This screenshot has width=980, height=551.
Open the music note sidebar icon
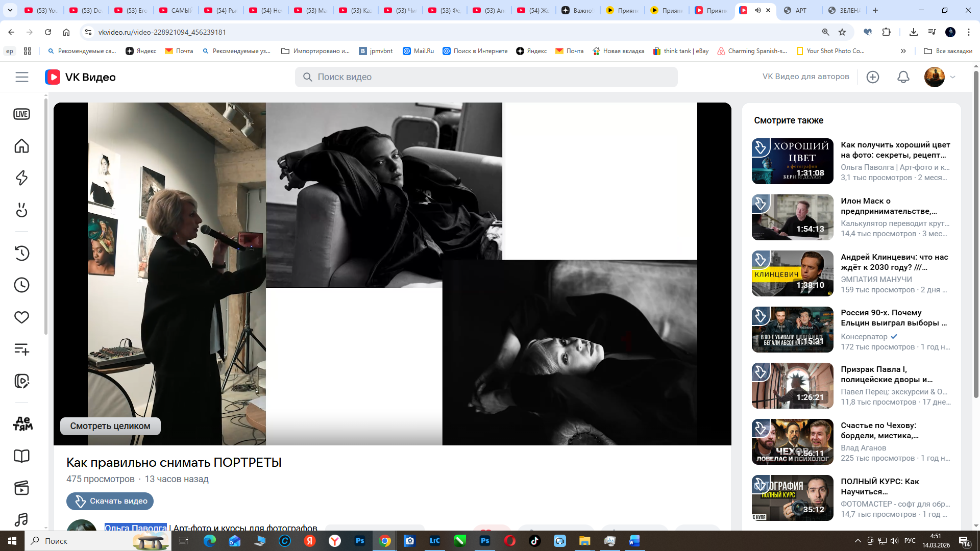[21, 519]
